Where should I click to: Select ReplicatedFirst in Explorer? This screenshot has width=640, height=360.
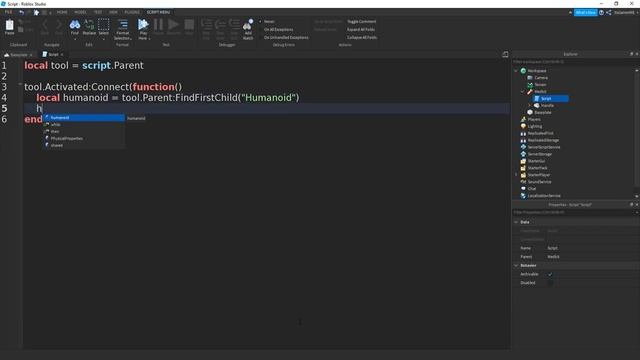tap(537, 133)
